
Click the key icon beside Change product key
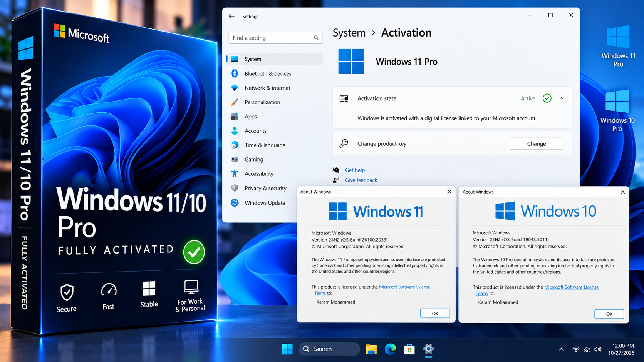tap(344, 143)
